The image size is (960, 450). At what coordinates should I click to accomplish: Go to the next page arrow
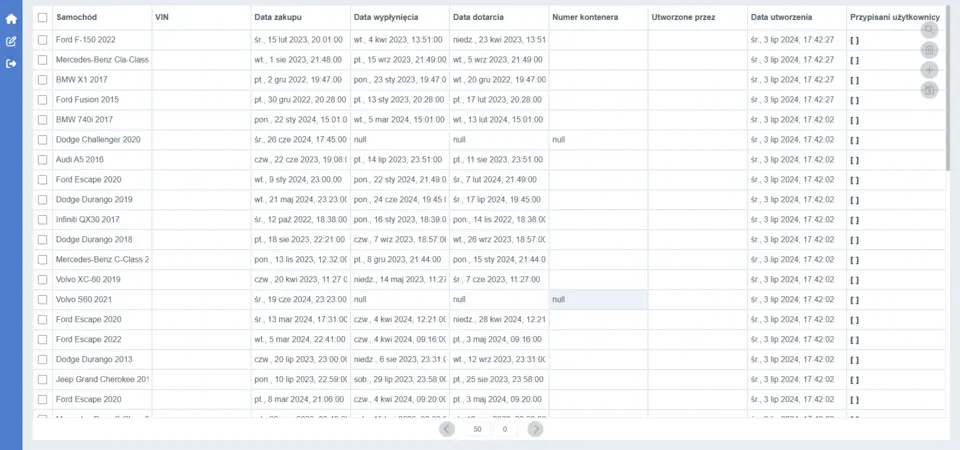[x=536, y=429]
